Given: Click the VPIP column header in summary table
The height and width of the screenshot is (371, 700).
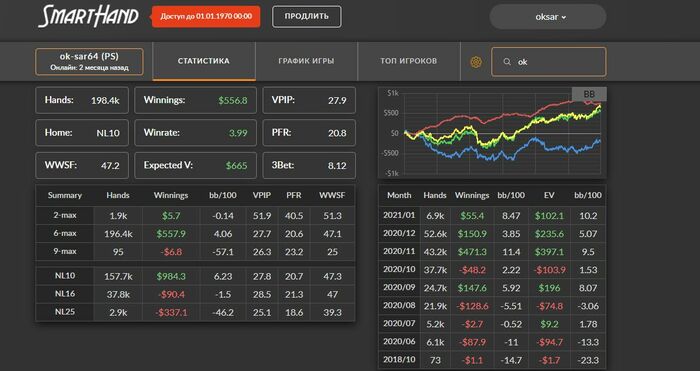Looking at the screenshot, I should 262,195.
